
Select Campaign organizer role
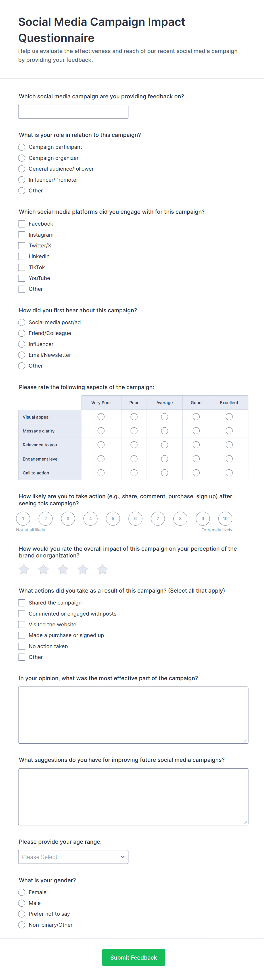(x=22, y=158)
